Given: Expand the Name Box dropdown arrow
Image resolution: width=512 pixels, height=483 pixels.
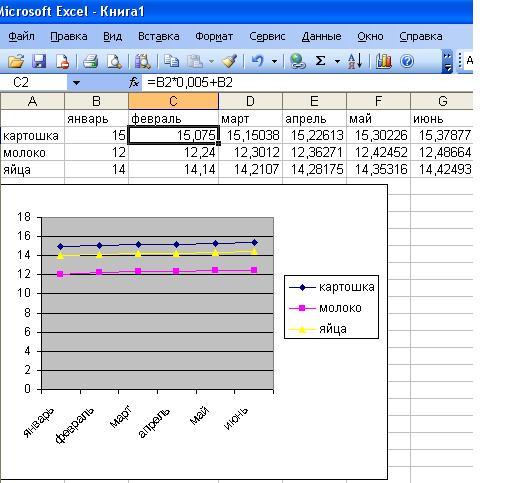Looking at the screenshot, I should pos(76,82).
